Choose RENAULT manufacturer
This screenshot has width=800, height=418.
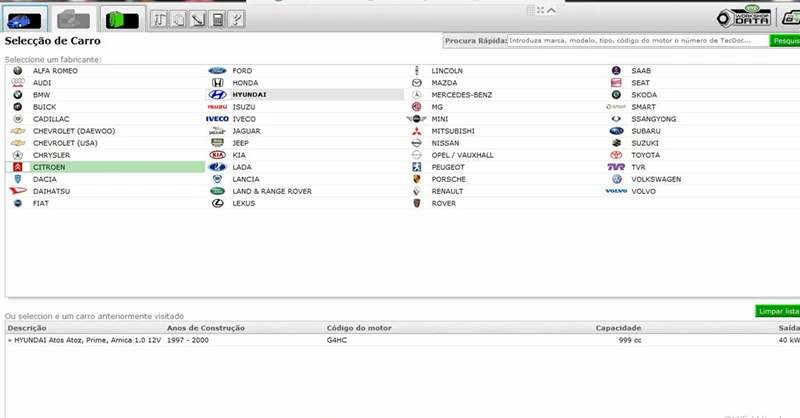447,191
